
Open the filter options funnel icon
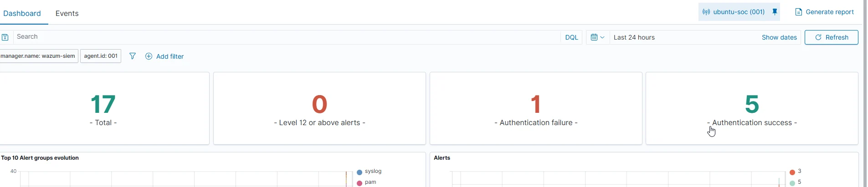pyautogui.click(x=133, y=56)
